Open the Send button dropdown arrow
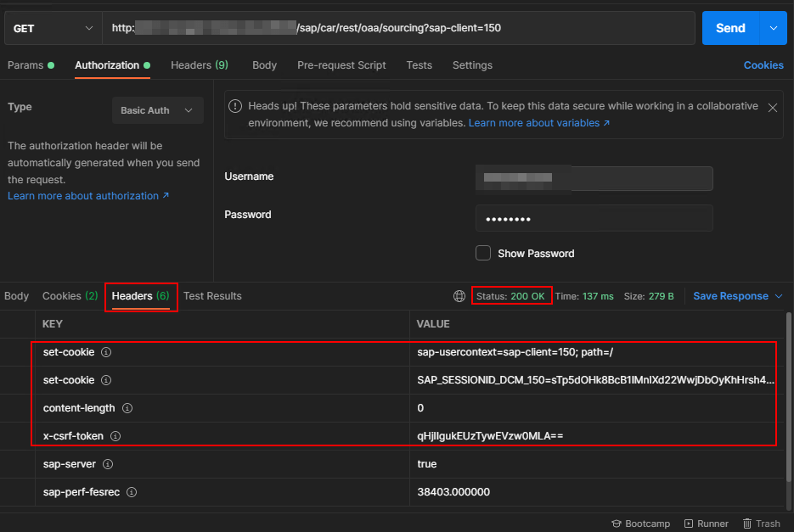The height and width of the screenshot is (532, 794). pos(773,28)
